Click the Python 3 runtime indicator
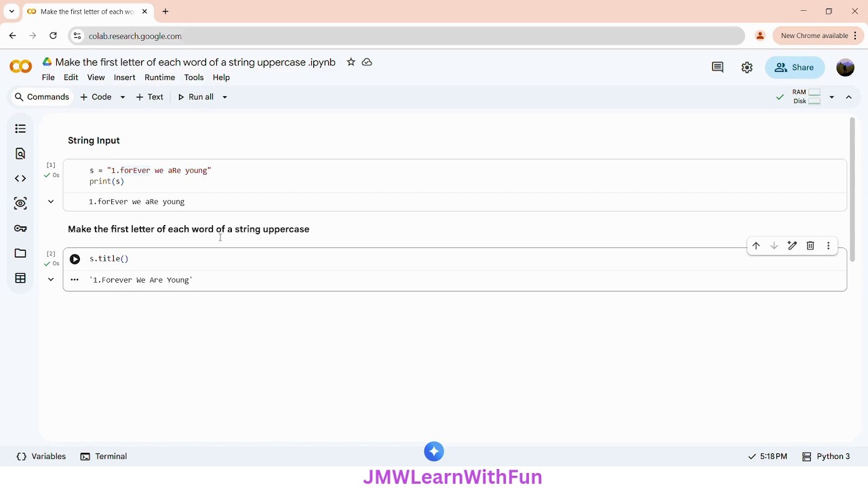Image resolution: width=868 pixels, height=488 pixels. pyautogui.click(x=826, y=456)
